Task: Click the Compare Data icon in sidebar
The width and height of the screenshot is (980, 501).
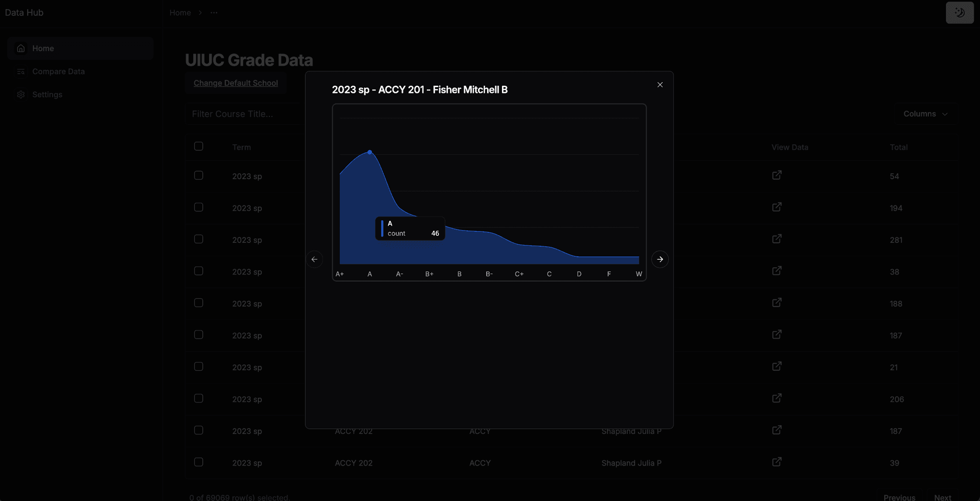Action: coord(21,71)
